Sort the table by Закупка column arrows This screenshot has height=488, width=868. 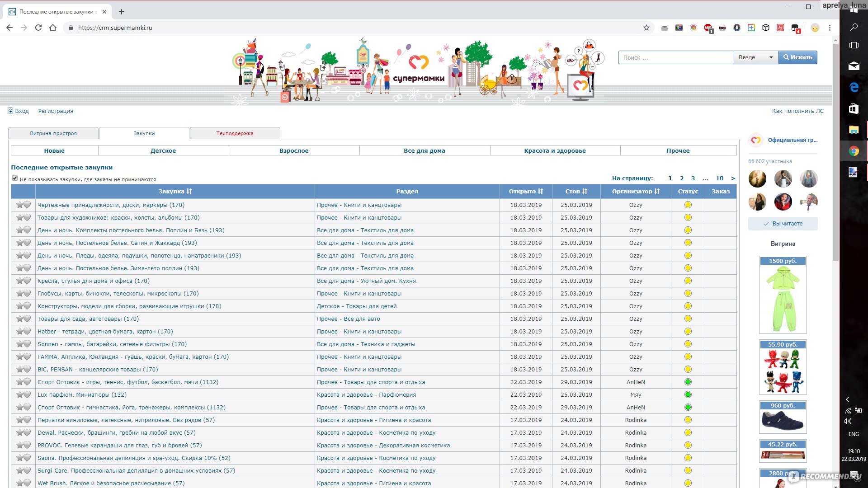[x=189, y=191]
